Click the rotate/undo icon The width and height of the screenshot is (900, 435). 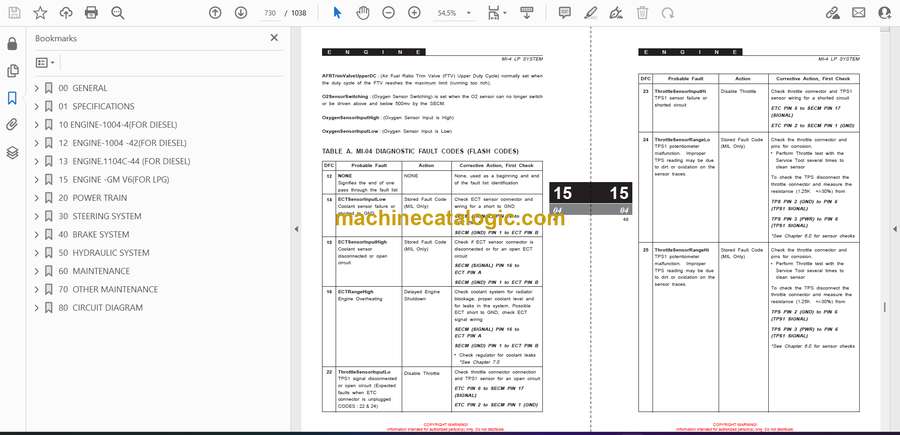click(x=668, y=13)
